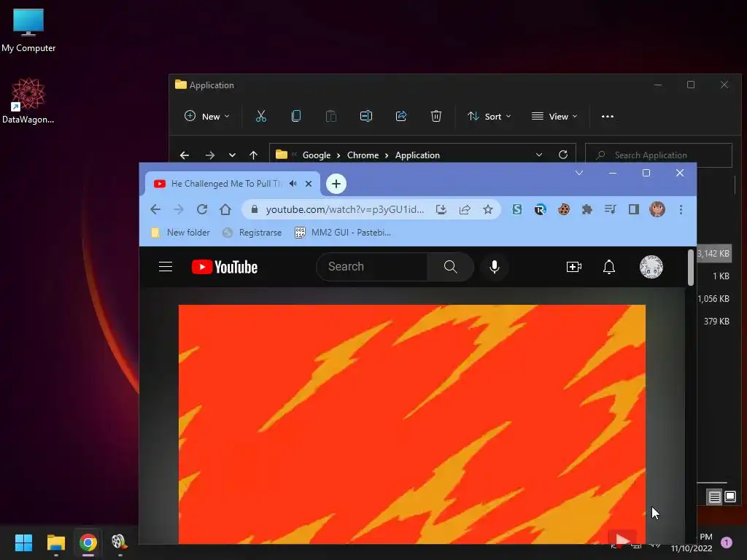
Task: Bookmark this page with star icon
Action: [488, 209]
